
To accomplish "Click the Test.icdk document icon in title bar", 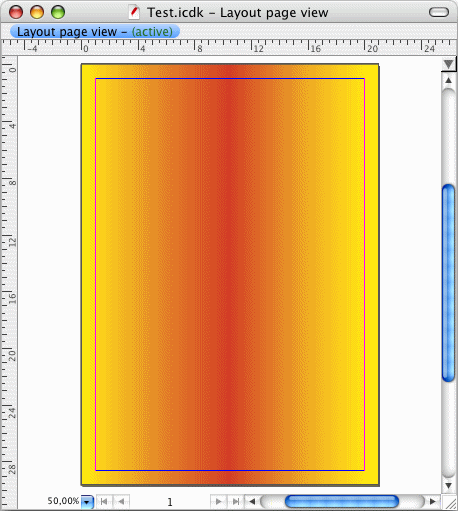I will (x=134, y=12).
